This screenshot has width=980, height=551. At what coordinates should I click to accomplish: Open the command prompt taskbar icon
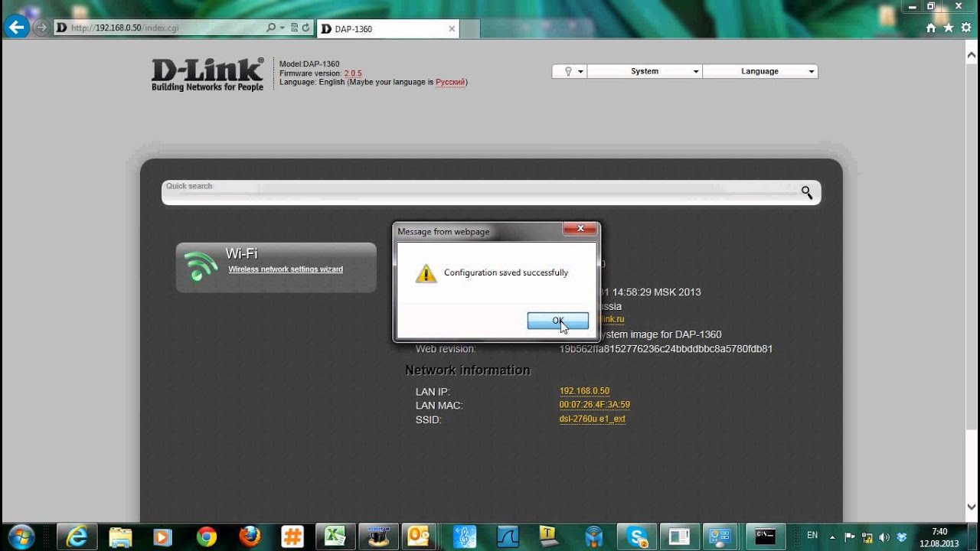click(x=766, y=536)
